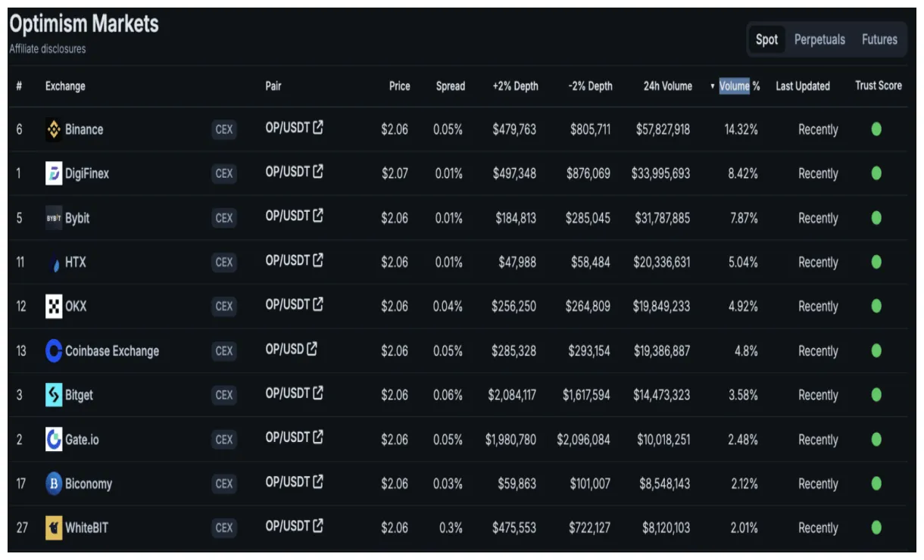The height and width of the screenshot is (560, 924).
Task: Open the HTX OP/USDT pair link
Action: [288, 261]
